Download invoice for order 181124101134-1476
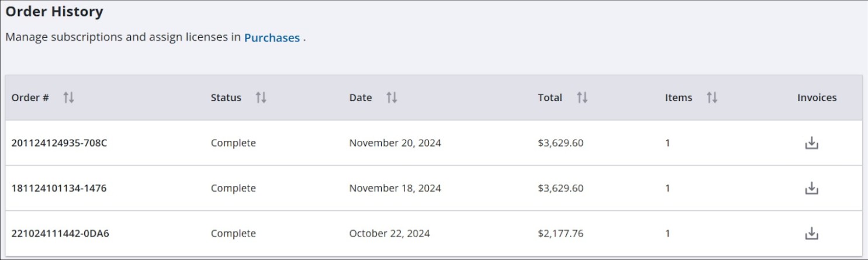This screenshot has width=868, height=260. tap(811, 188)
